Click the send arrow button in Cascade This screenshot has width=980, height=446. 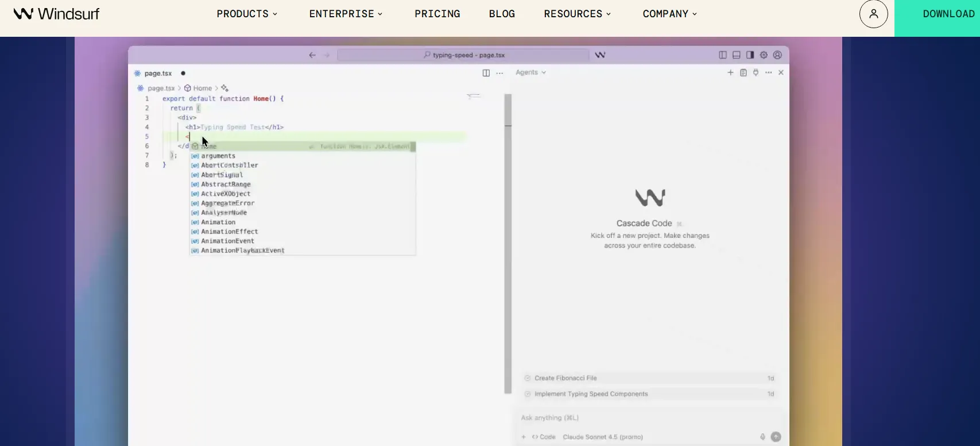pyautogui.click(x=776, y=437)
